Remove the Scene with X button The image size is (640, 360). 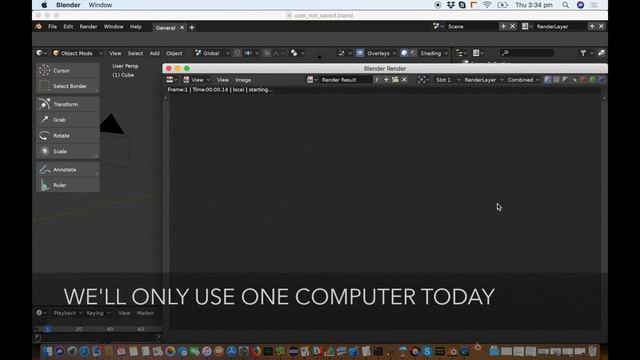513,27
